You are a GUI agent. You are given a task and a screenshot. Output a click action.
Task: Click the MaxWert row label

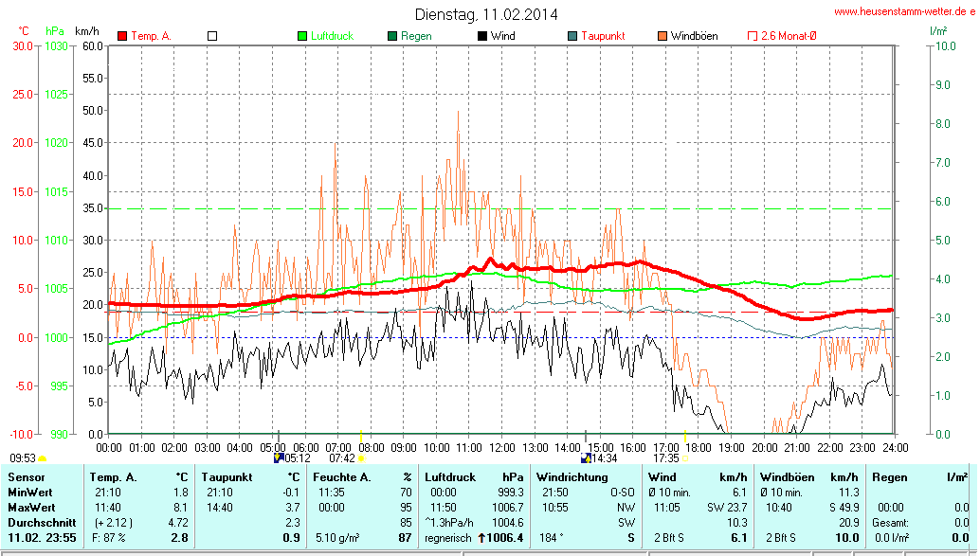pos(32,508)
